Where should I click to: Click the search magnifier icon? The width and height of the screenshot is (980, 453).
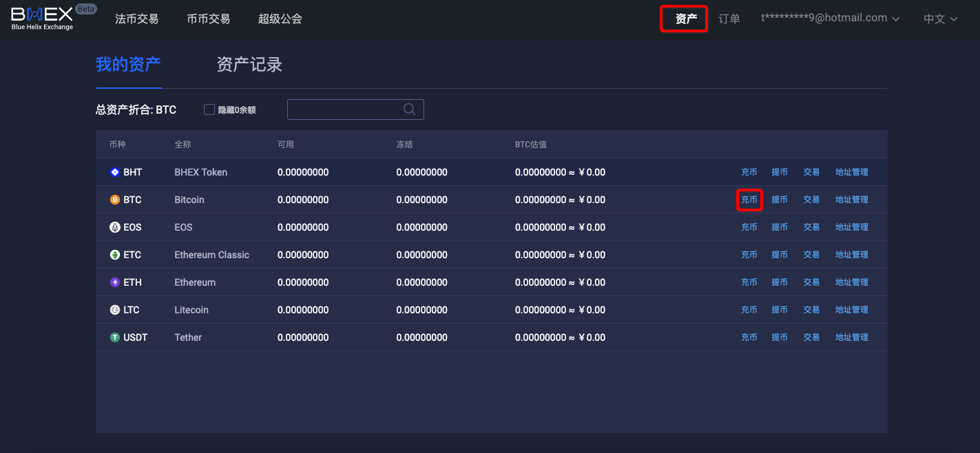click(x=409, y=109)
